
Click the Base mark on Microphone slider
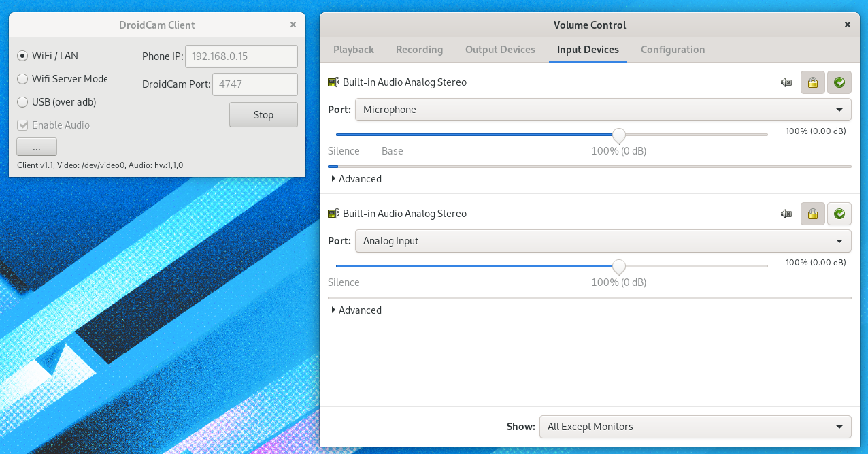coord(393,151)
